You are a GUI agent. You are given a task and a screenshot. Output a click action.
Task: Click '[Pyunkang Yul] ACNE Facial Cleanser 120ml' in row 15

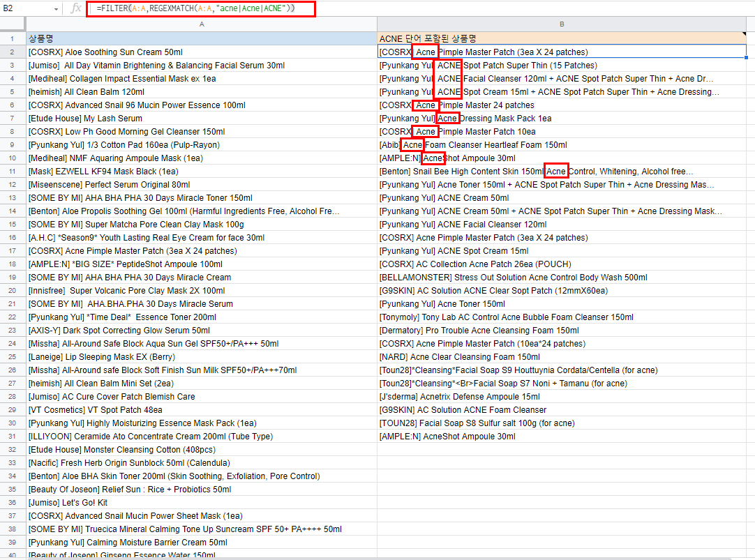point(562,224)
